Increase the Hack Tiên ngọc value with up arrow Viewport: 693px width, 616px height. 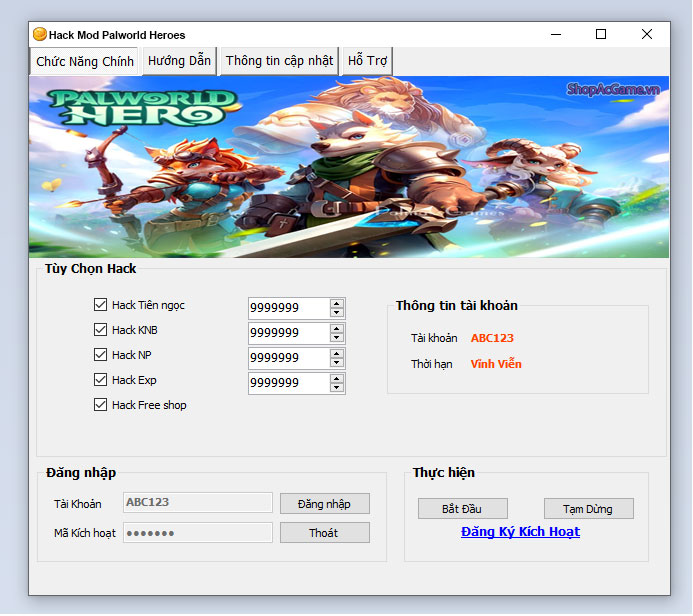pos(337,304)
